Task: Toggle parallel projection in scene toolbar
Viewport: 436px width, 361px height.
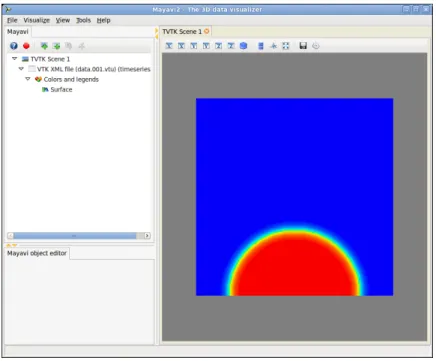Action: 261,46
